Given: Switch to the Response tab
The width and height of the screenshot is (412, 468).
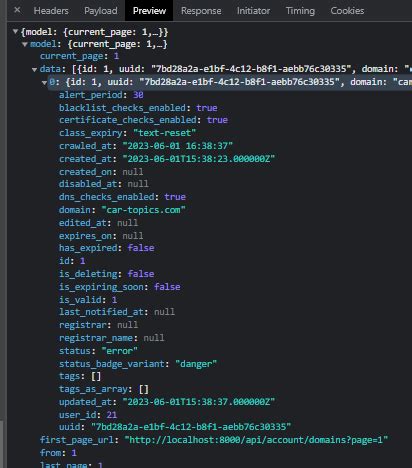Looking at the screenshot, I should pyautogui.click(x=201, y=11).
